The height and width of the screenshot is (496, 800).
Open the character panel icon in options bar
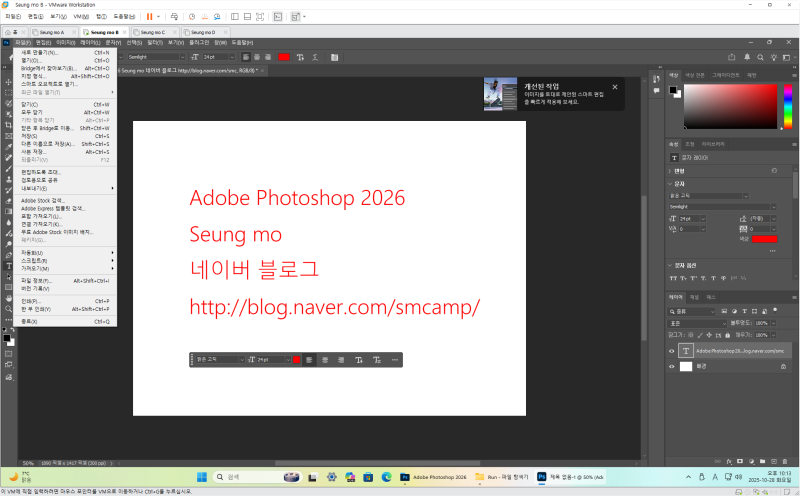[x=335, y=57]
